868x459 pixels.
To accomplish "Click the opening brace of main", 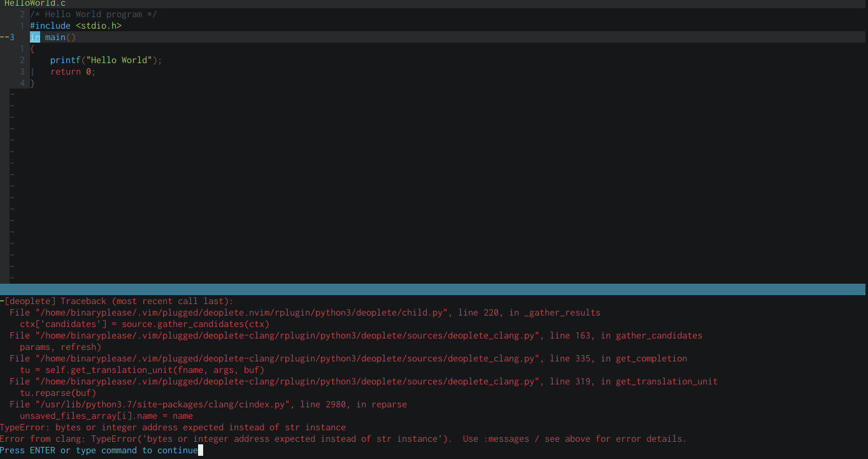I will pos(31,48).
